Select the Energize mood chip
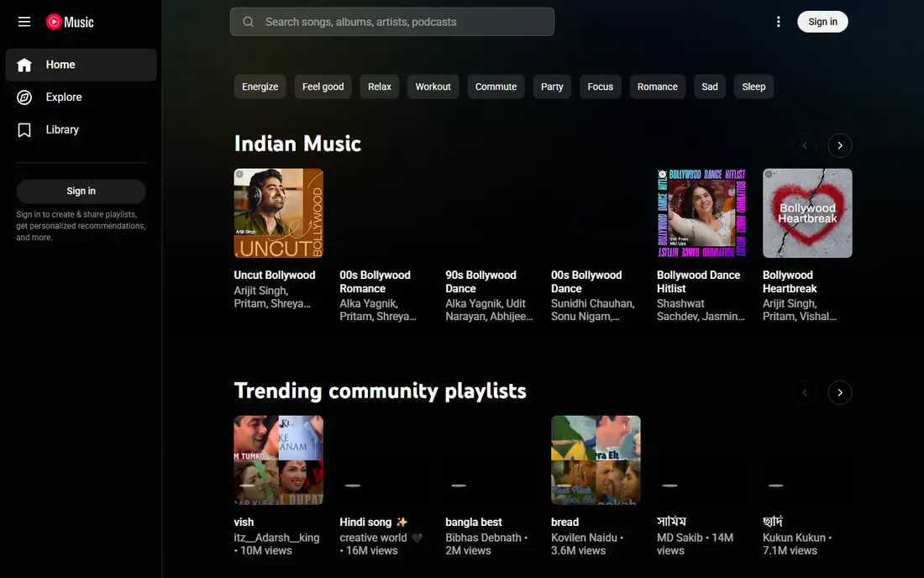This screenshot has width=924, height=578. coord(260,87)
